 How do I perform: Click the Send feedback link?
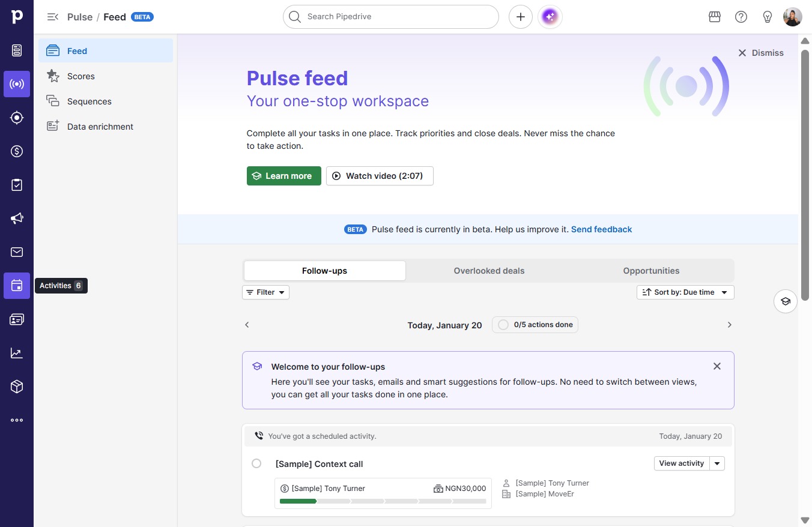(x=601, y=229)
